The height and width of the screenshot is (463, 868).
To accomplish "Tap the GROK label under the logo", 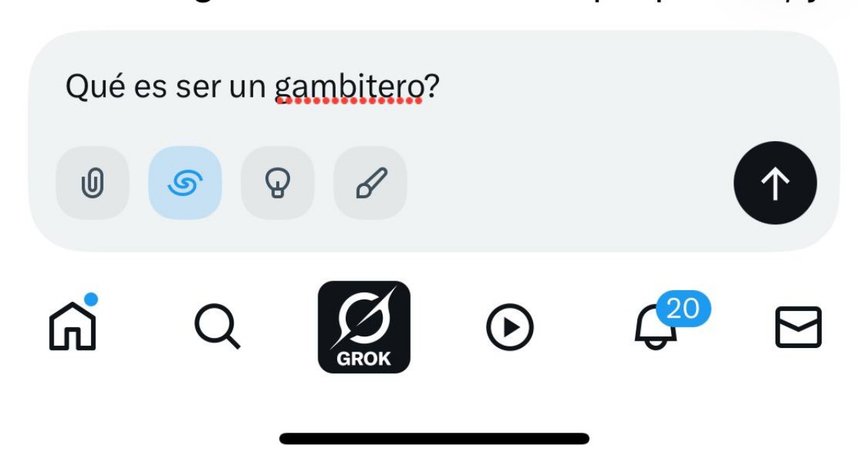I will 364,359.
